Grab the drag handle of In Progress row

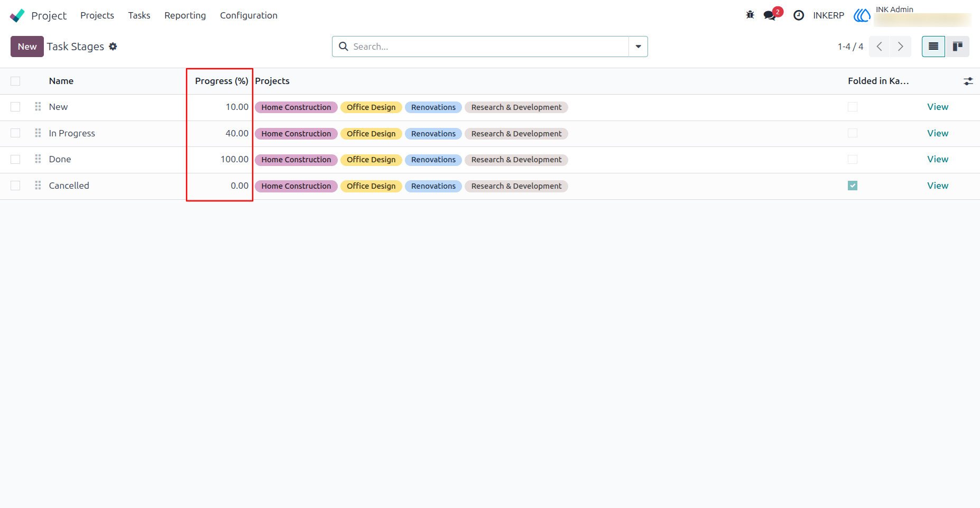pyautogui.click(x=38, y=133)
